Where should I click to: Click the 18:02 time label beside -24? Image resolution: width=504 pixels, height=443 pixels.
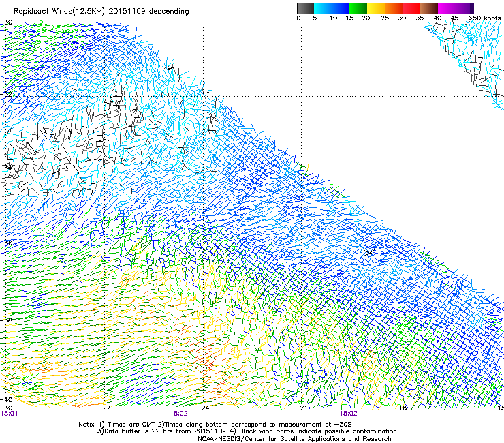[178, 414]
